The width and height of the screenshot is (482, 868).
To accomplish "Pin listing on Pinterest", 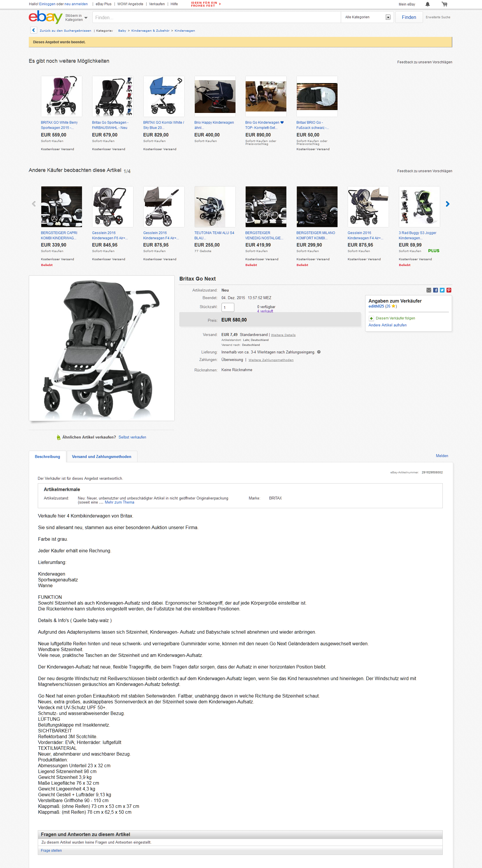I will [449, 290].
